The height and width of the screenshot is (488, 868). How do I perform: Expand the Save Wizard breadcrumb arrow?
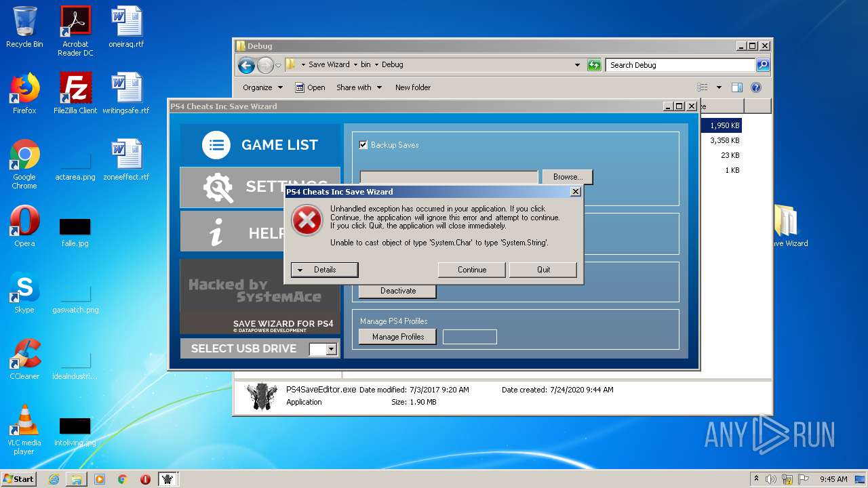pyautogui.click(x=355, y=65)
